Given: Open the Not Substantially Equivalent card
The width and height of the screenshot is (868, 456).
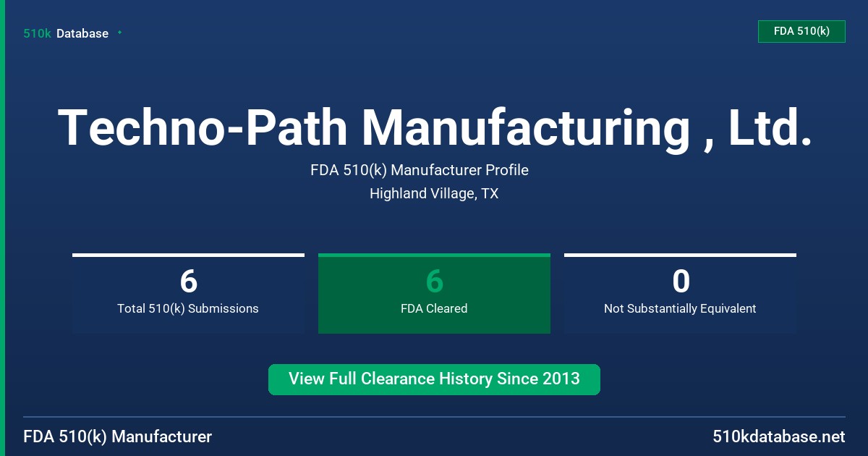Looking at the screenshot, I should click(680, 293).
